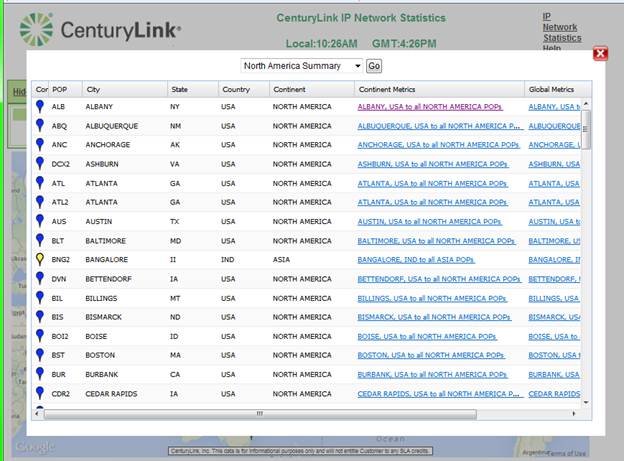Click the vertical scrollbar thumb of the table
The height and width of the screenshot is (461, 624).
tap(586, 129)
